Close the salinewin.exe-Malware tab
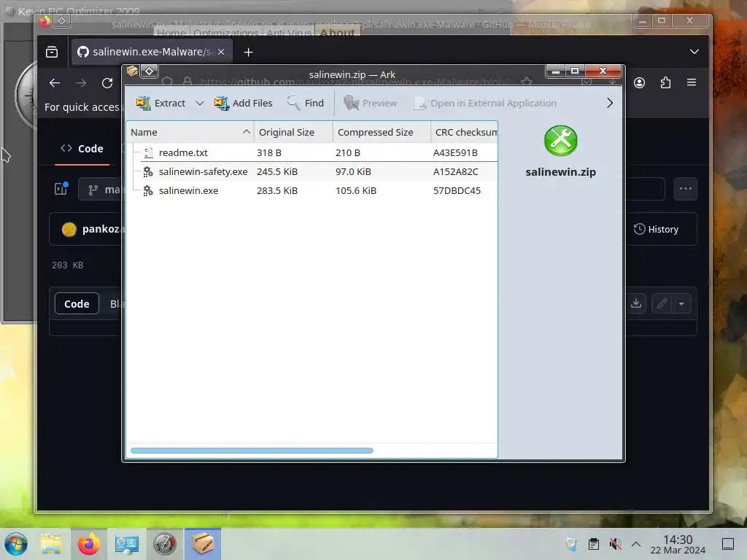 click(x=221, y=52)
